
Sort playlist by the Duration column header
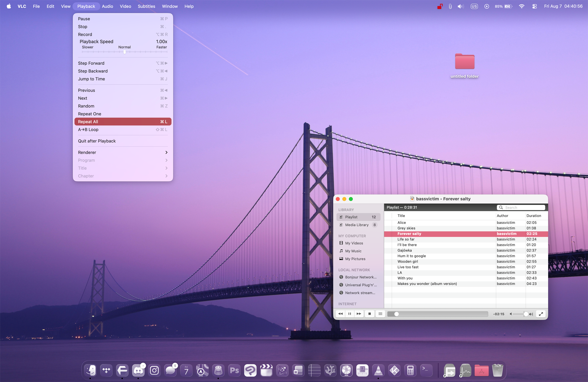point(536,216)
